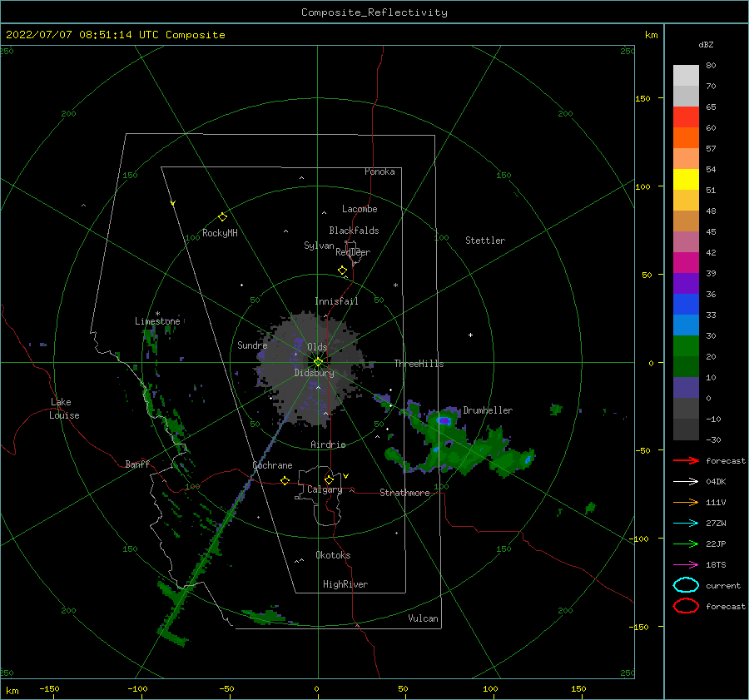This screenshot has height=700, width=749.
Task: Click the Strathmore label
Action: click(404, 493)
